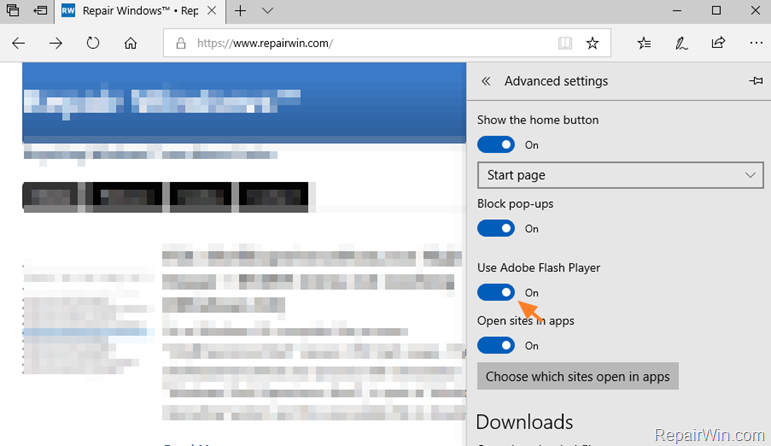This screenshot has height=446, width=771.
Task: Open the Start page dropdown
Action: click(x=620, y=175)
